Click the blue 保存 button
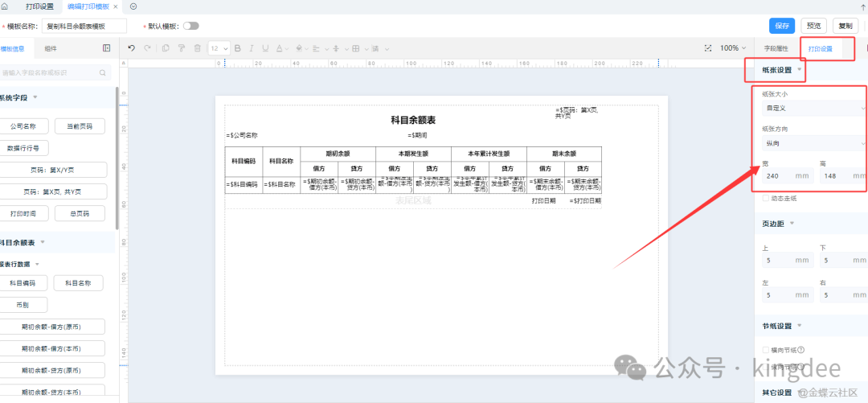 [x=782, y=26]
